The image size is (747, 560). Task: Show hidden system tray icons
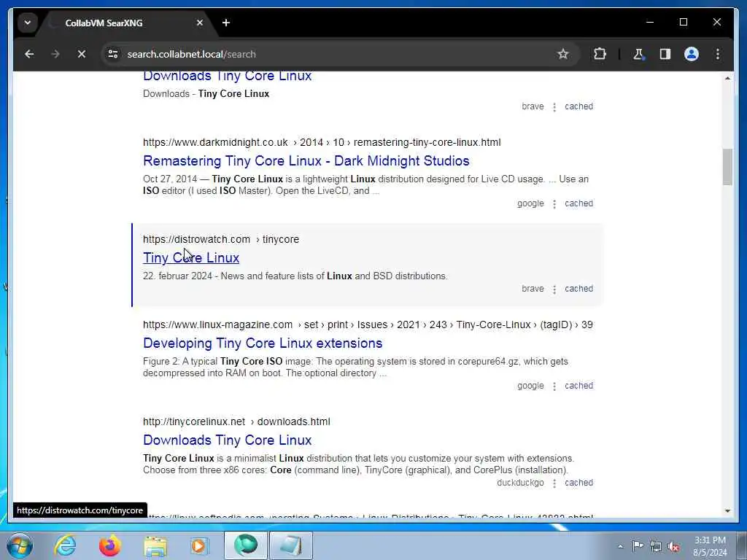coord(620,546)
